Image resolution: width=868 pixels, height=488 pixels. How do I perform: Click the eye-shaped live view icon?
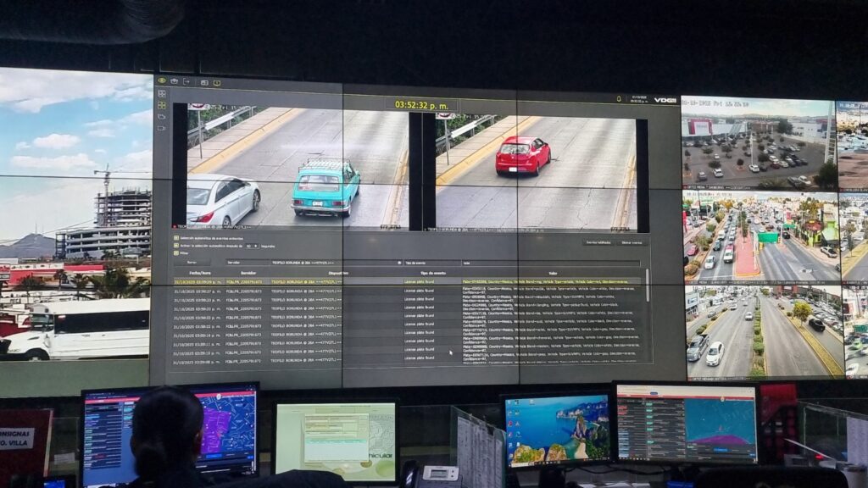point(161,81)
